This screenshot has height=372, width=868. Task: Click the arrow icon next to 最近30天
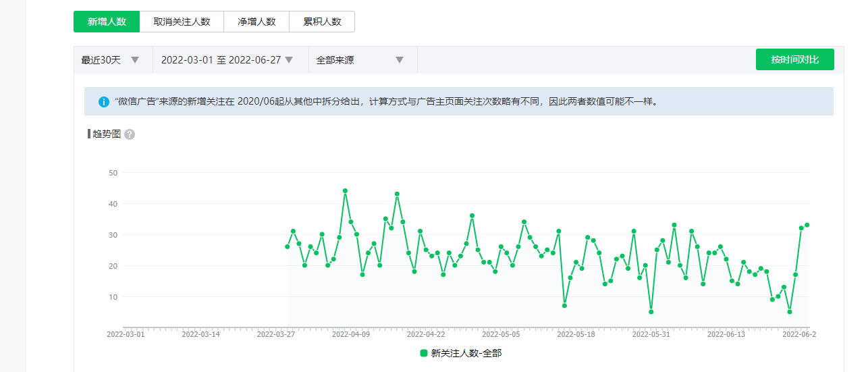tap(135, 60)
